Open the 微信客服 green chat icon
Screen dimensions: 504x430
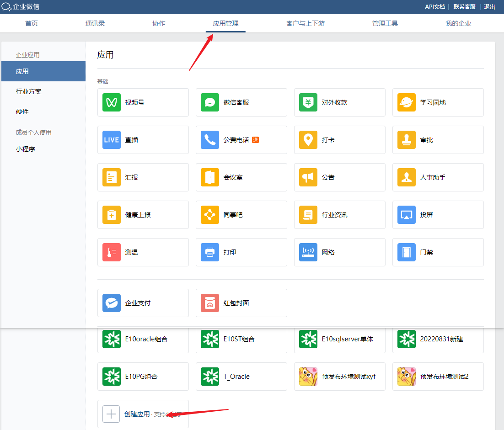point(210,102)
